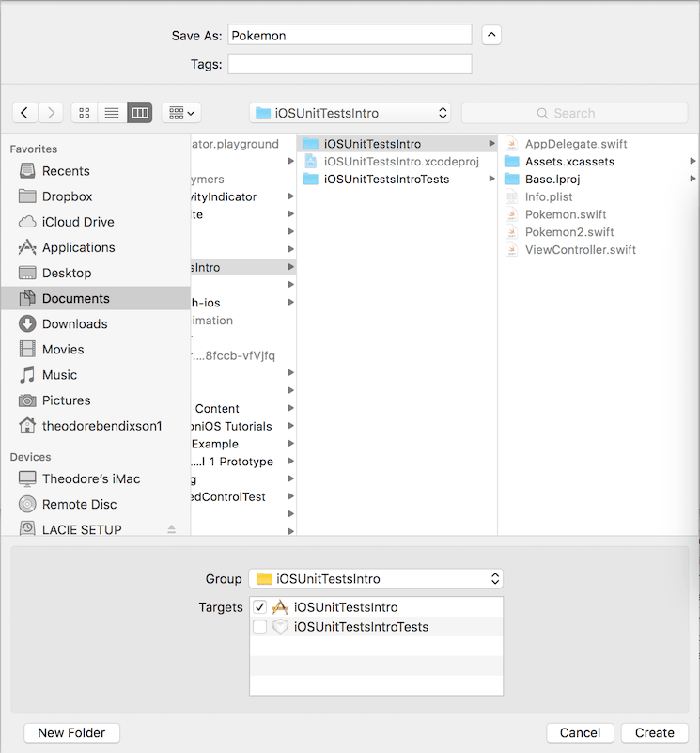This screenshot has height=753, width=700.
Task: Open the item arrangement dropdown
Action: (x=181, y=113)
